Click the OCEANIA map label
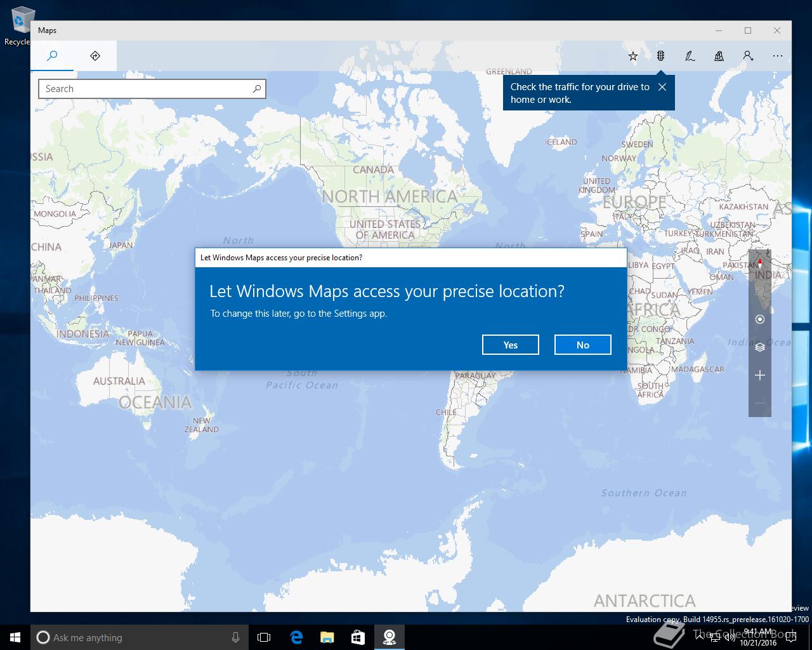812x650 pixels. (x=155, y=402)
